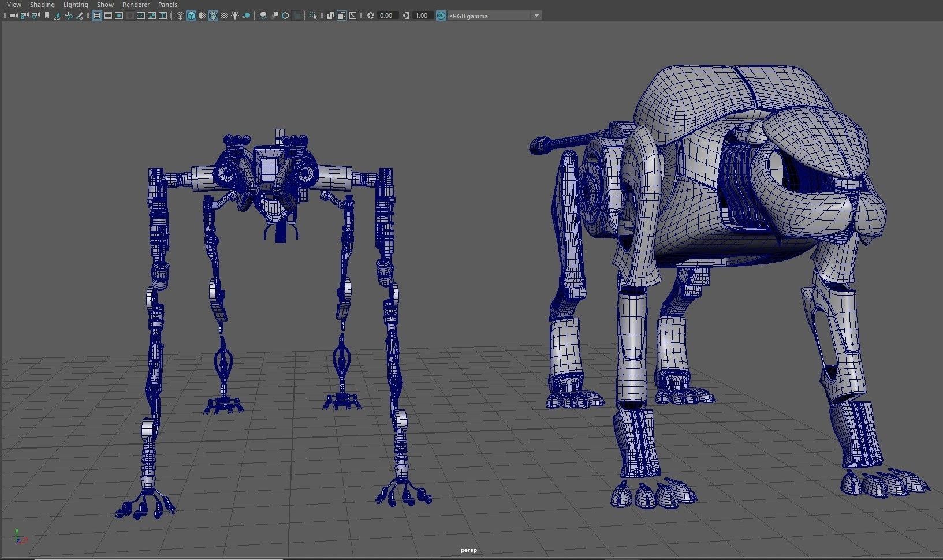This screenshot has height=560, width=943.
Task: Open the Lighting menu
Action: (x=76, y=5)
